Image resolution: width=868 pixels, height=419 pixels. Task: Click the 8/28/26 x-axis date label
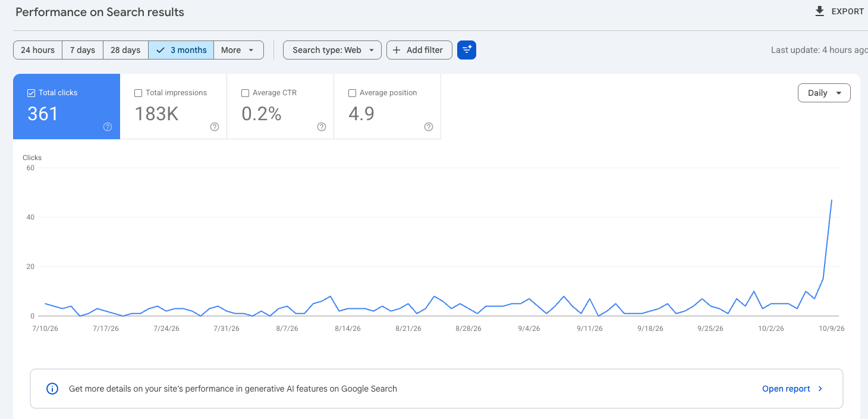(468, 329)
